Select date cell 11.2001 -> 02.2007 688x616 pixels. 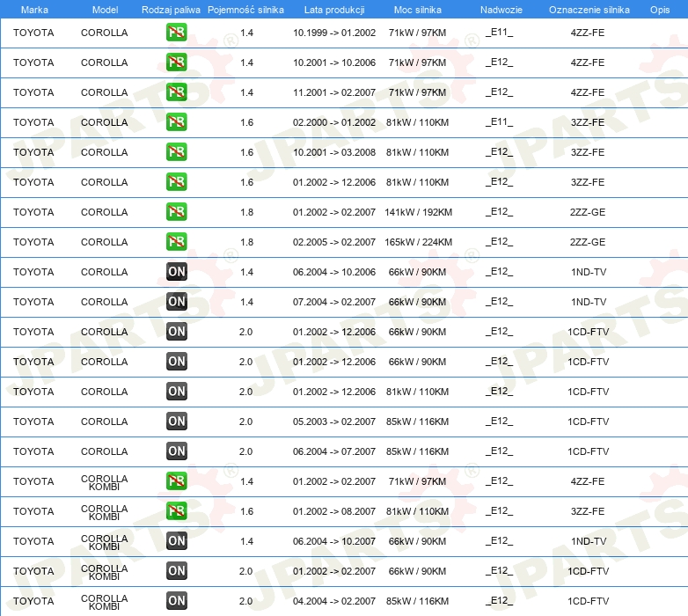[x=334, y=92]
